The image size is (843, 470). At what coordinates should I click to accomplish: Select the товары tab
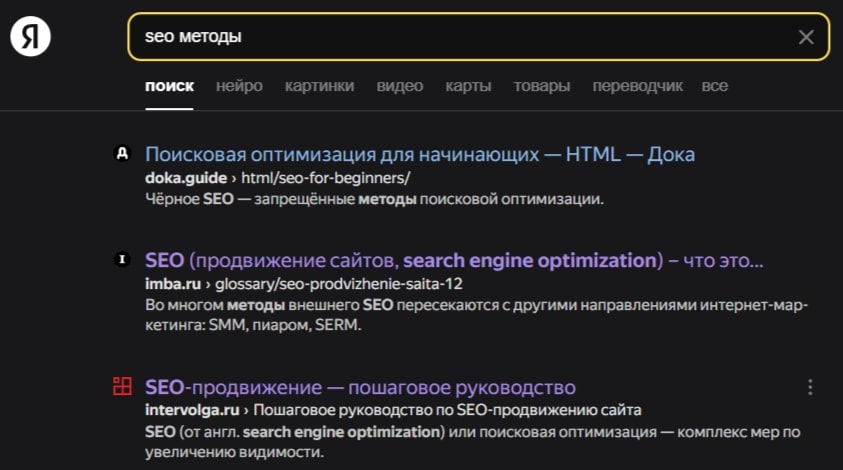click(541, 86)
